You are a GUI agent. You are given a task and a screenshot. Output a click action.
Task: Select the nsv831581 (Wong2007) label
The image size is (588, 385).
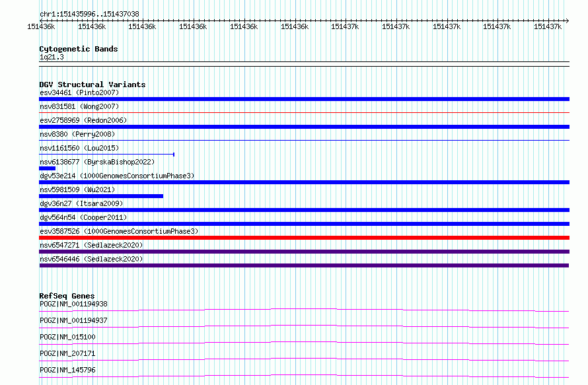coord(79,106)
